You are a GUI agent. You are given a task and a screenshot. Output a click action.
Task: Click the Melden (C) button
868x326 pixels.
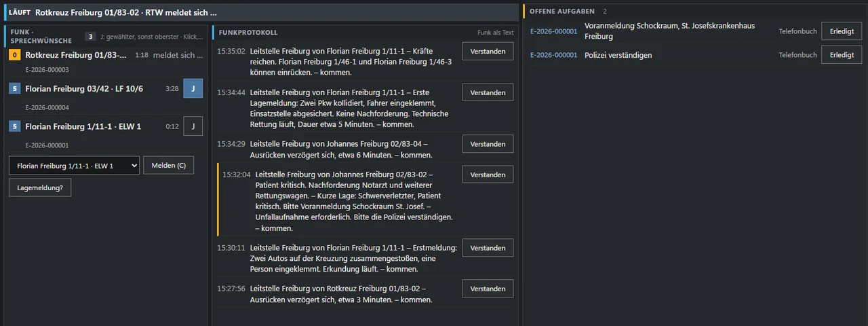point(168,165)
